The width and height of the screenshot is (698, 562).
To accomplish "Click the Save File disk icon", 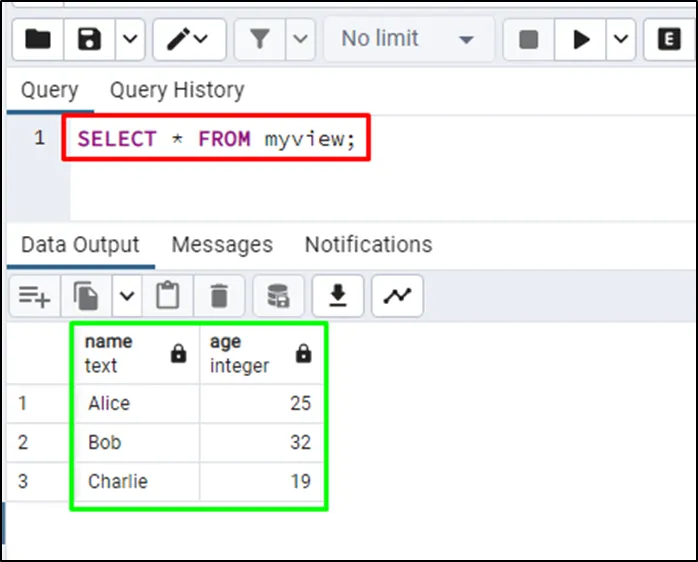I will click(90, 40).
